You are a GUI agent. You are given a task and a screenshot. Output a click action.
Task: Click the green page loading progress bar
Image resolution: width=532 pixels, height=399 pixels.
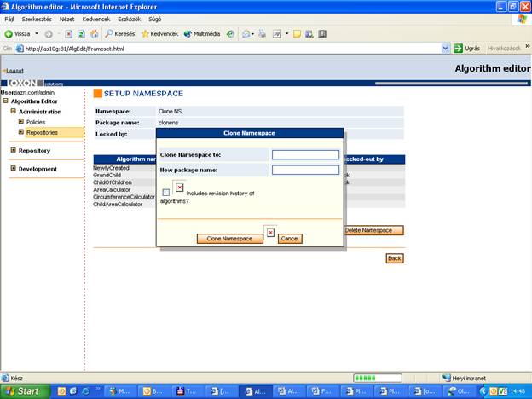tap(378, 378)
